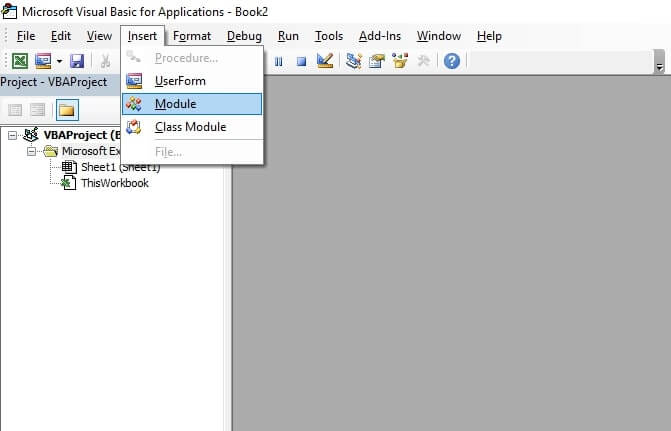Click View Code icon in Project panel
671x431 pixels.
pyautogui.click(x=16, y=110)
